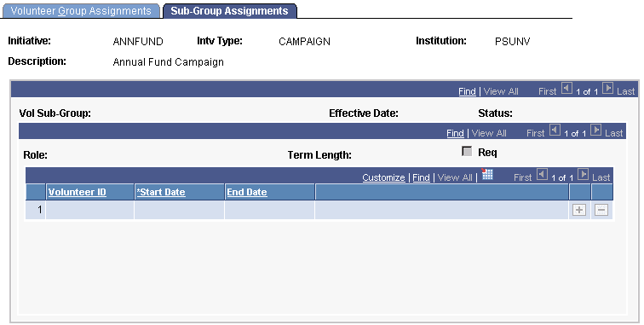The width and height of the screenshot is (644, 325).
Task: Add a new volunteer row with plus button
Action: tap(579, 210)
